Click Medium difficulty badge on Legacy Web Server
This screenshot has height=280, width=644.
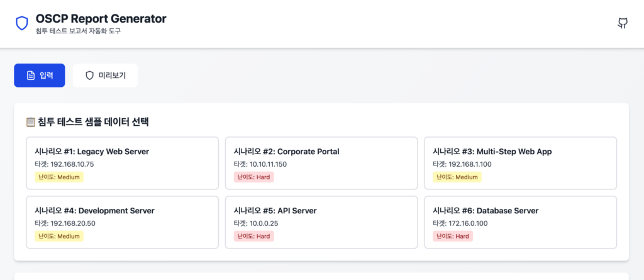[59, 177]
